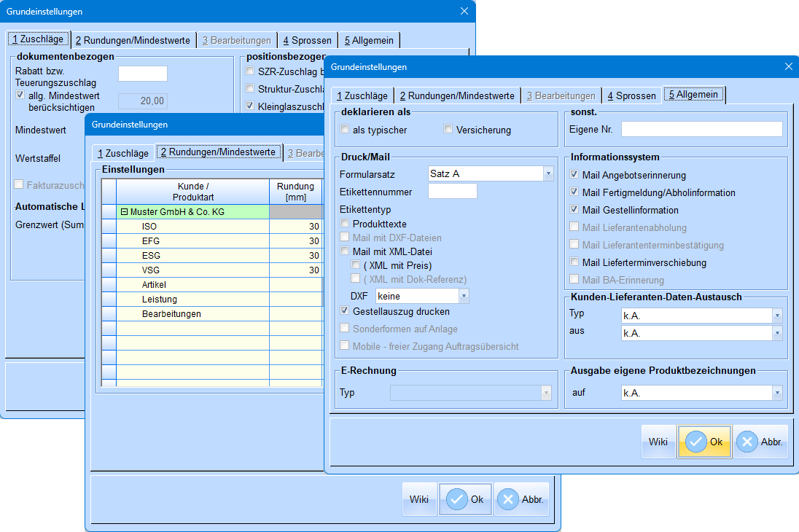Open 2 Rundungen/Mindestwerte tab in rear dialog
The image size is (799, 532).
tap(133, 40)
